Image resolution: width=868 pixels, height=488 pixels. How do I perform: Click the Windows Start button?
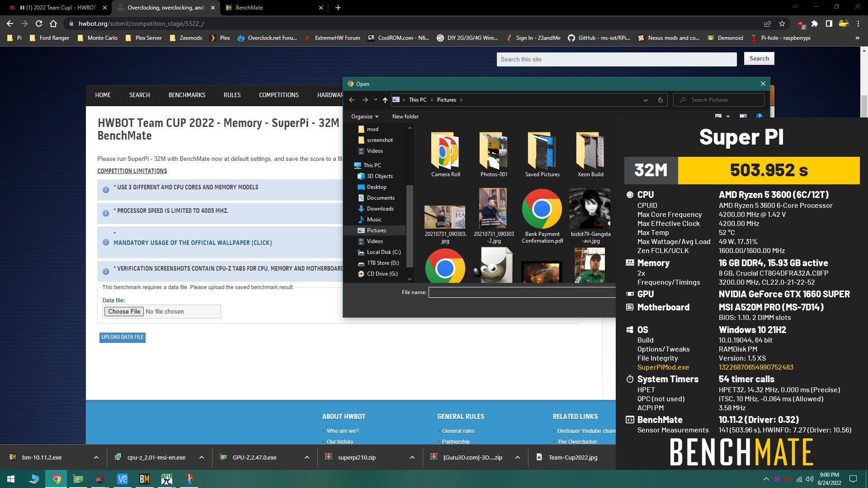(x=11, y=479)
